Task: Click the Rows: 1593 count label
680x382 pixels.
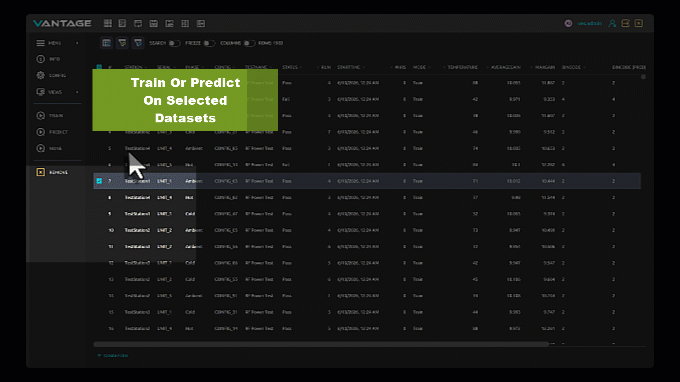Action: [x=271, y=43]
